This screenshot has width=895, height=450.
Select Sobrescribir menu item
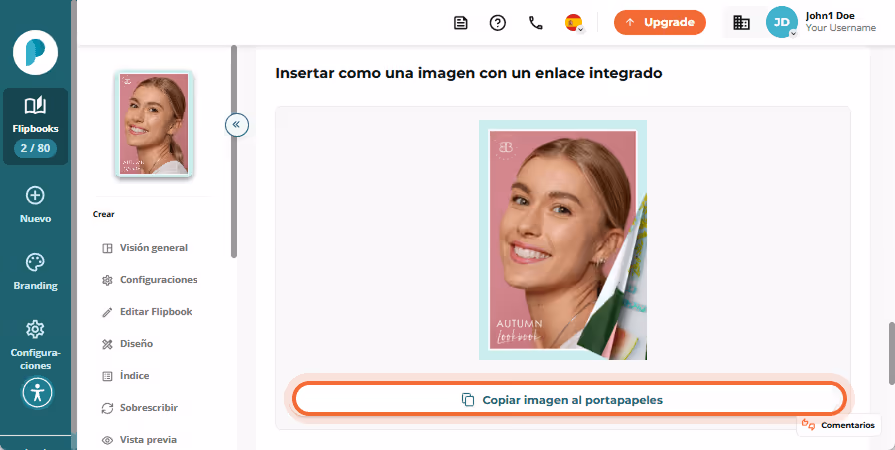pos(140,408)
